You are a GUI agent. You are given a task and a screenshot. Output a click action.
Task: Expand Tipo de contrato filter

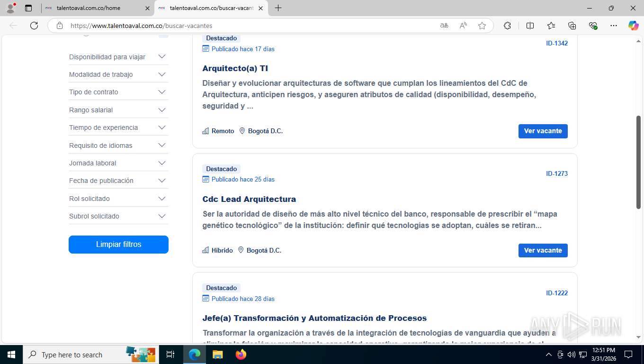click(x=118, y=92)
